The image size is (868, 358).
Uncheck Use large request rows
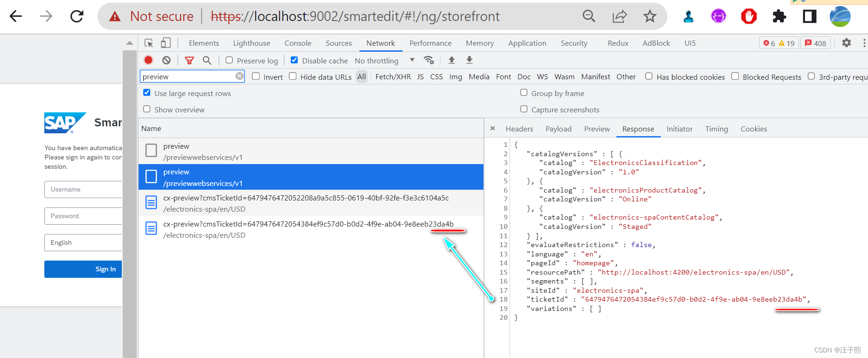pos(147,93)
